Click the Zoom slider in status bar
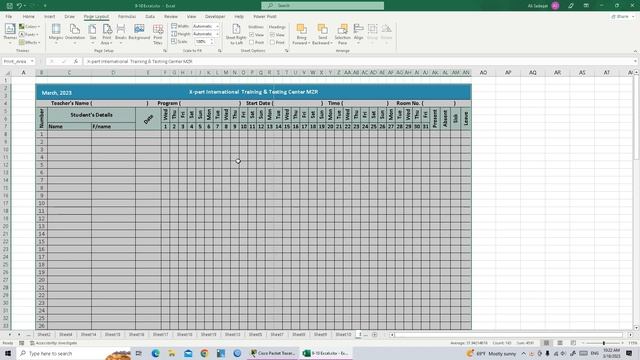This screenshot has height=360, width=640. click(603, 343)
